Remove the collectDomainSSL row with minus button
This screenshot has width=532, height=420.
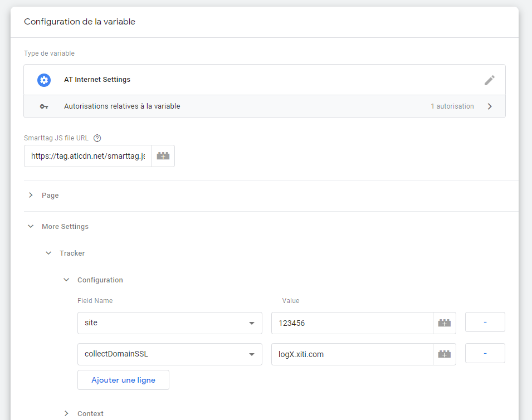click(485, 354)
